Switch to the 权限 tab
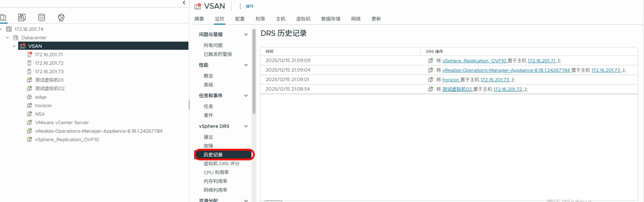The image size is (644, 202). point(260,19)
